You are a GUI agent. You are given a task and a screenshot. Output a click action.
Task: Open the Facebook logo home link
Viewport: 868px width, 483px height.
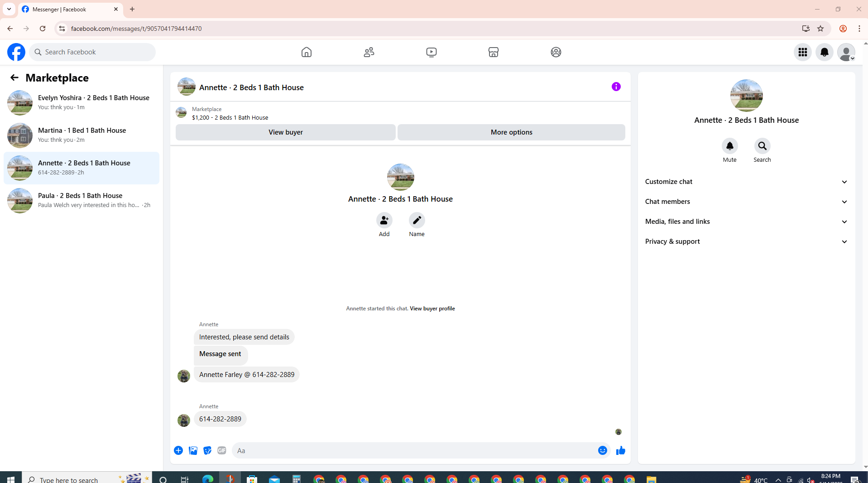(16, 52)
